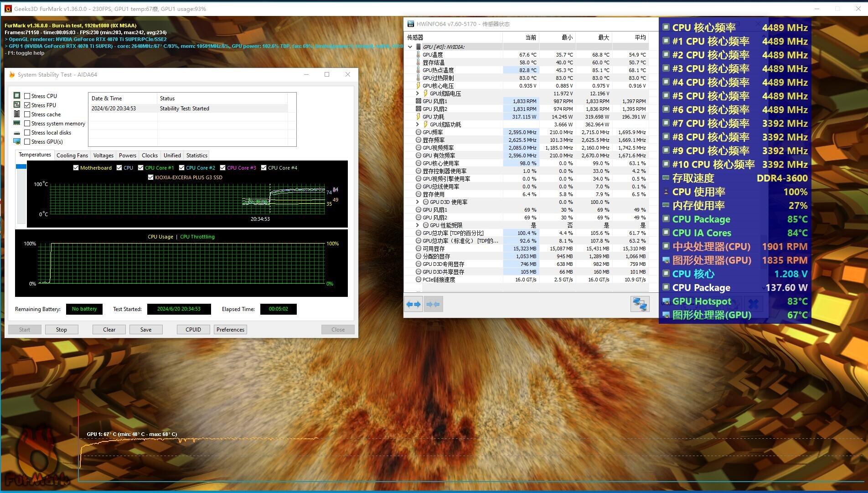The width and height of the screenshot is (868, 493).
Task: Enable the Stress local disks checkbox
Action: pos(27,132)
